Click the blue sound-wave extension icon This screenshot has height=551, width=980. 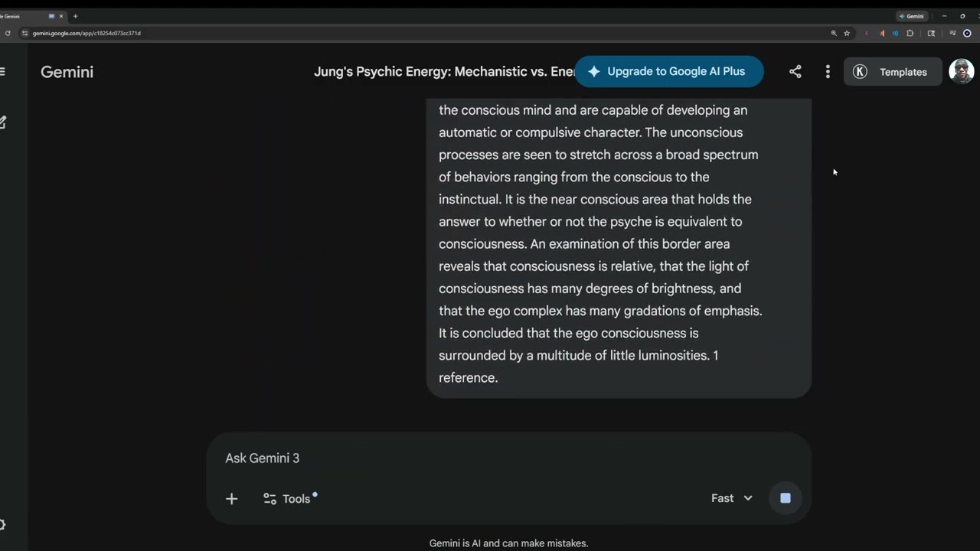pos(895,33)
